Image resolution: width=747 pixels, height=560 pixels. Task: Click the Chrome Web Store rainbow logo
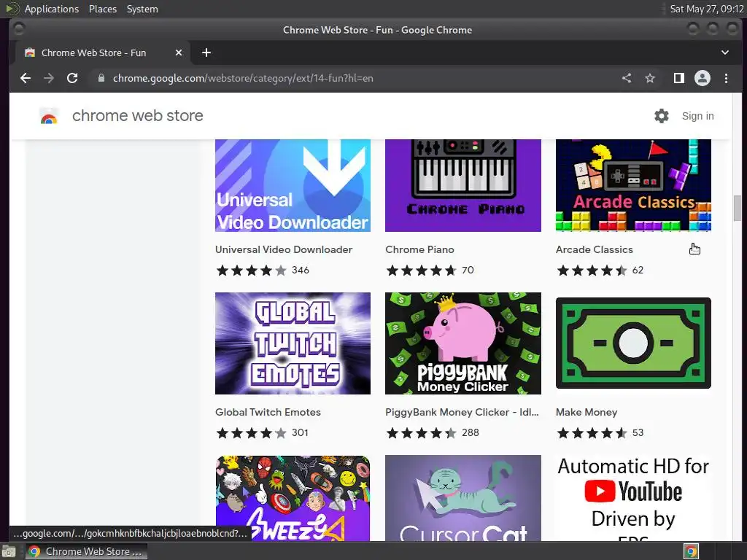click(x=49, y=116)
